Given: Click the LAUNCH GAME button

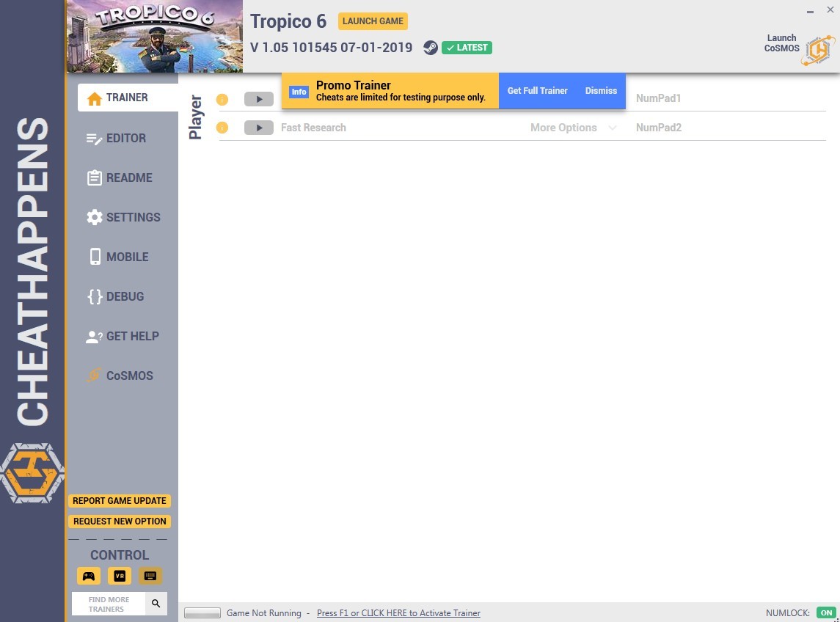Looking at the screenshot, I should (373, 21).
